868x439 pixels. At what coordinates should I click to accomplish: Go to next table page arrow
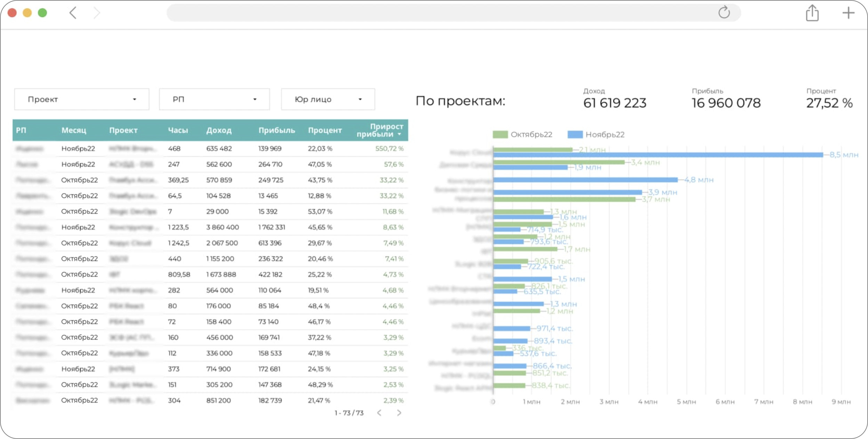[x=399, y=413]
